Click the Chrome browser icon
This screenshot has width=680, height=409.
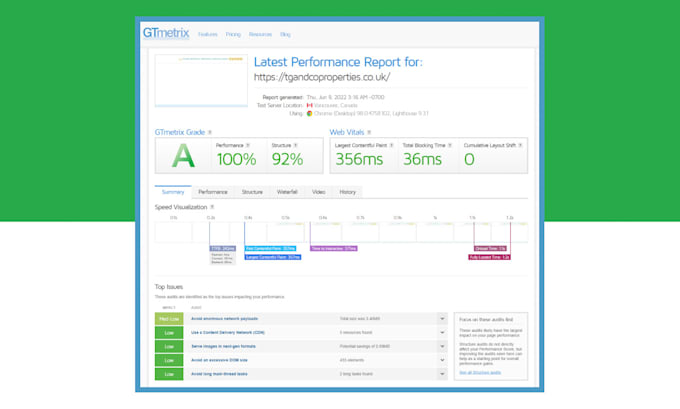click(310, 114)
